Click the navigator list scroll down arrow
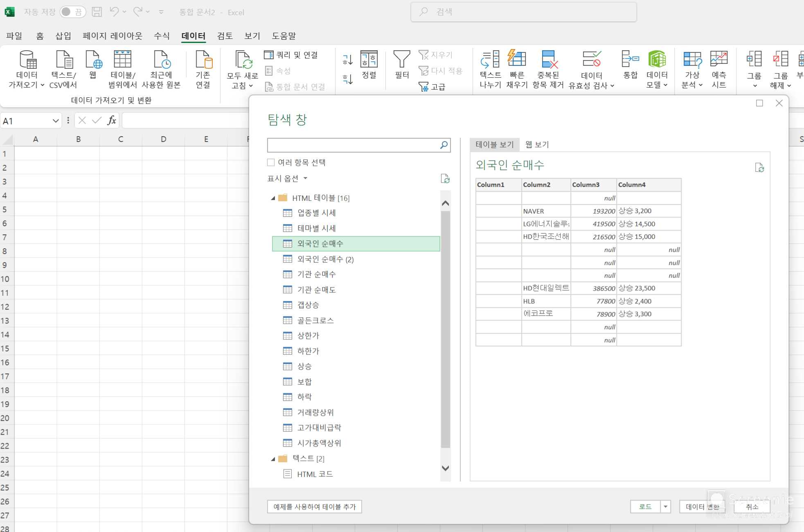This screenshot has width=804, height=532. [x=446, y=468]
